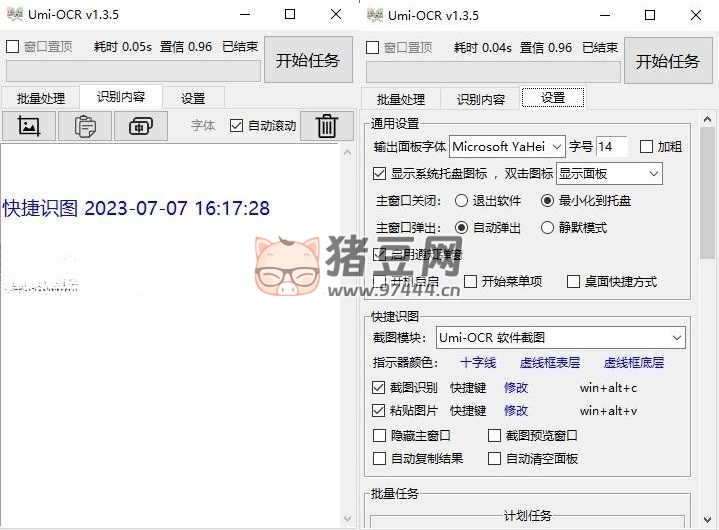This screenshot has width=719, height=530.
Task: Enable 自动复制结果 checkbox
Action: [x=379, y=459]
